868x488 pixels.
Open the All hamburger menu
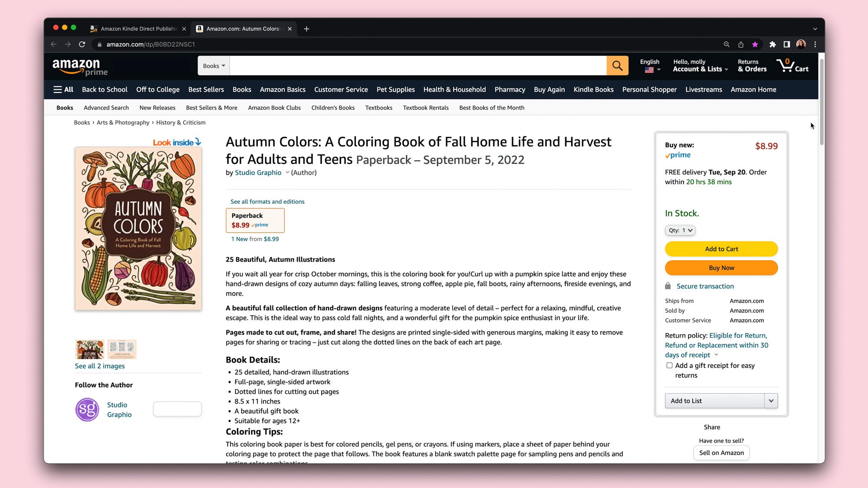[63, 90]
